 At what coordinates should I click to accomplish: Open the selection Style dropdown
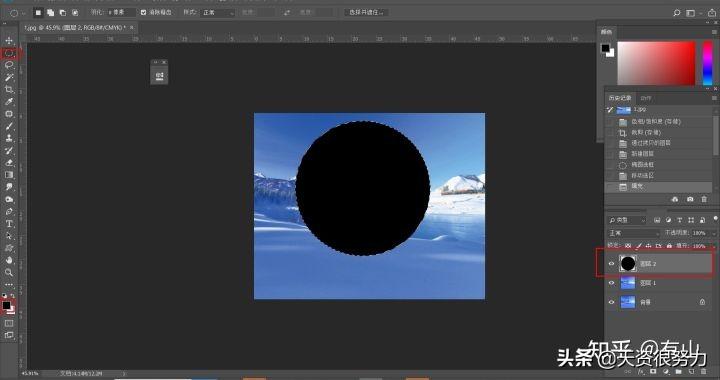pos(218,12)
